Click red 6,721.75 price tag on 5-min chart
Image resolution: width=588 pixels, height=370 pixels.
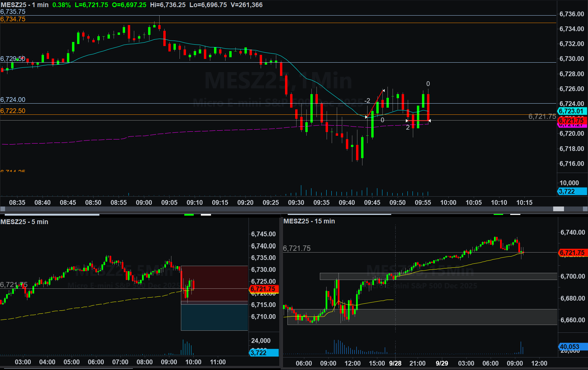click(263, 289)
